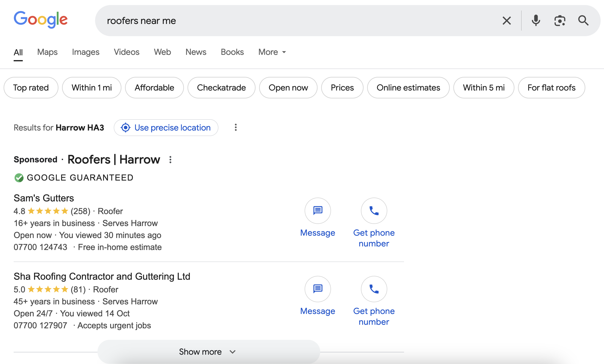This screenshot has width=604, height=364.
Task: Click Message icon for Sam's Gutters
Action: 318,210
